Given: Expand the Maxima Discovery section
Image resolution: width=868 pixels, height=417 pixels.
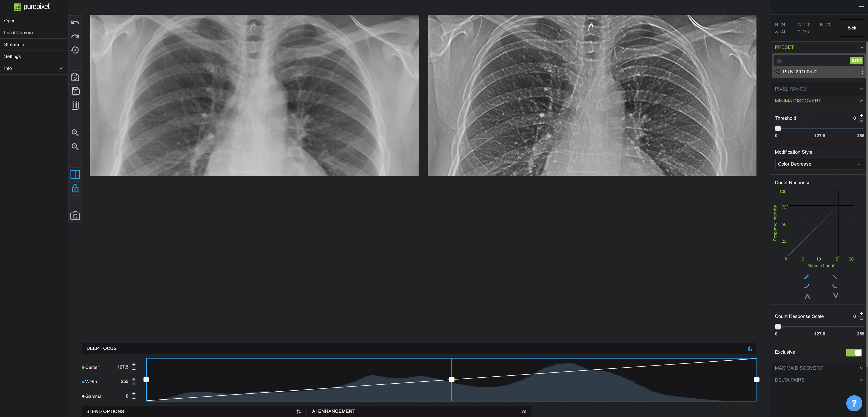Looking at the screenshot, I should (818, 368).
